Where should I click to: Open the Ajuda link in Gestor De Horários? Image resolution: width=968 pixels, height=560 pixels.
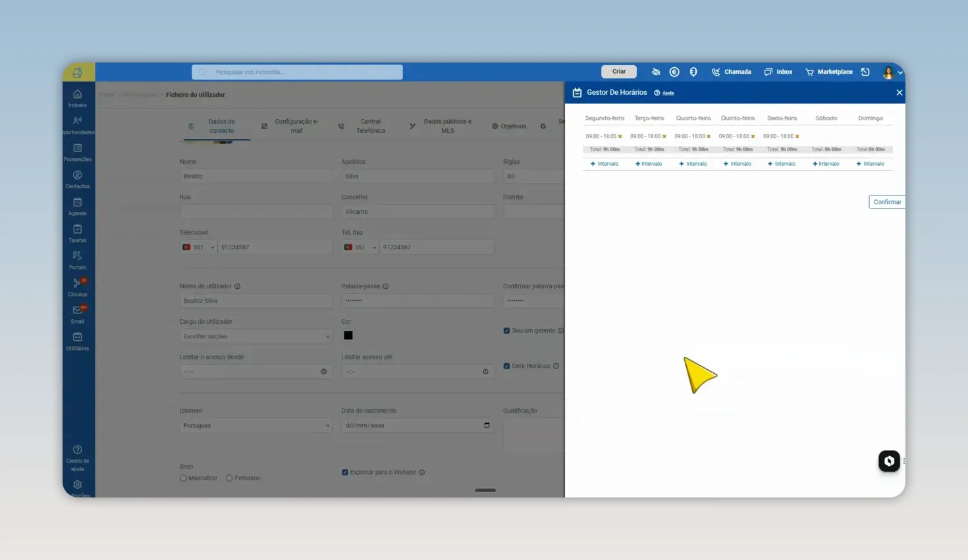click(x=668, y=93)
